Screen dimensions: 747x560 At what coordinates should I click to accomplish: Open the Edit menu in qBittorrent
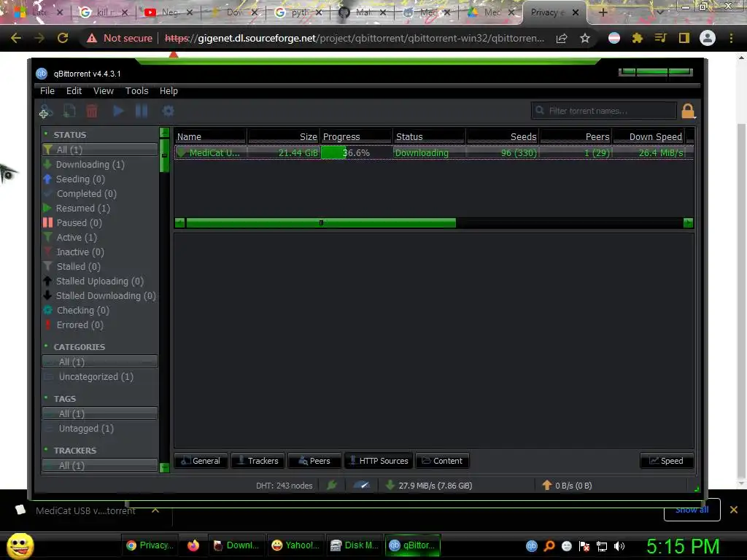pyautogui.click(x=74, y=91)
